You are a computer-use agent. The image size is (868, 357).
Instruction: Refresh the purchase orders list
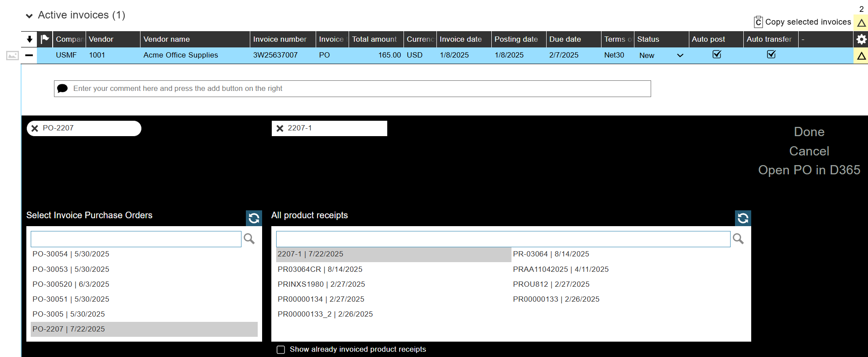coord(254,218)
